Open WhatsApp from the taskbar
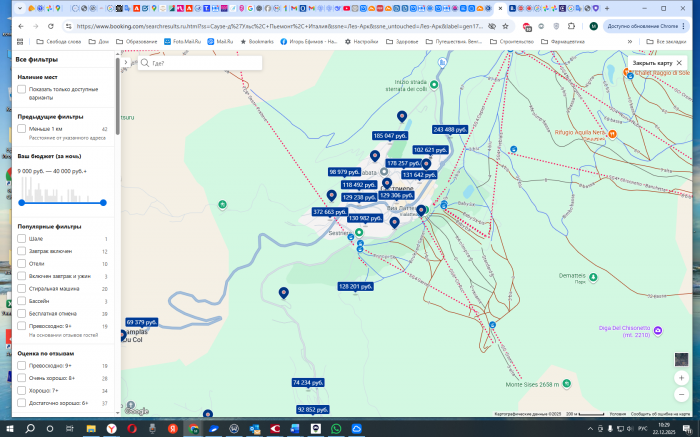The width and height of the screenshot is (700, 437). tap(336, 428)
